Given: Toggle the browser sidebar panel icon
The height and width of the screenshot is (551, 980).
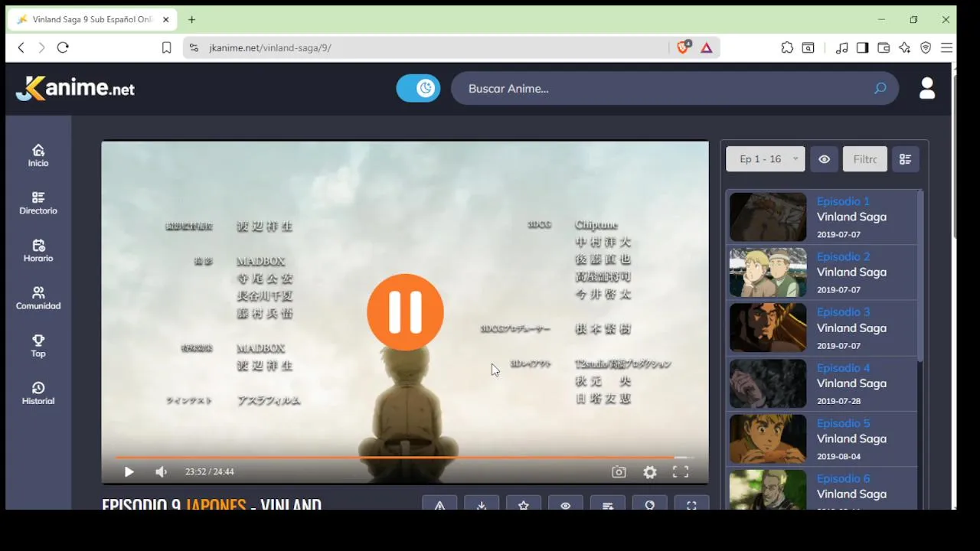Looking at the screenshot, I should (863, 47).
